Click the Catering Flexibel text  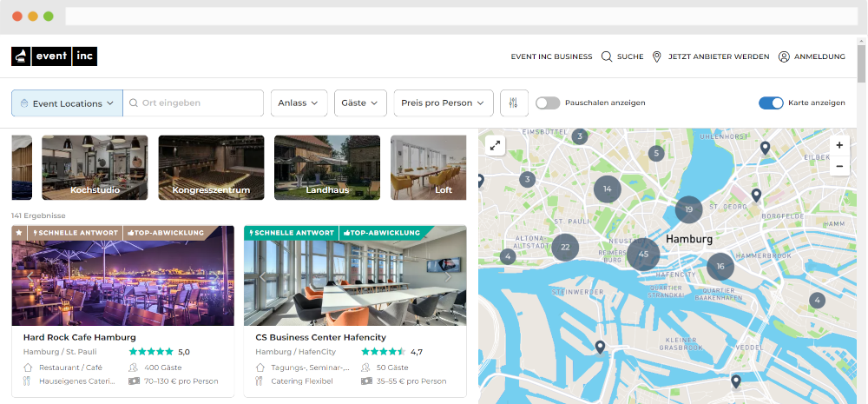302,381
